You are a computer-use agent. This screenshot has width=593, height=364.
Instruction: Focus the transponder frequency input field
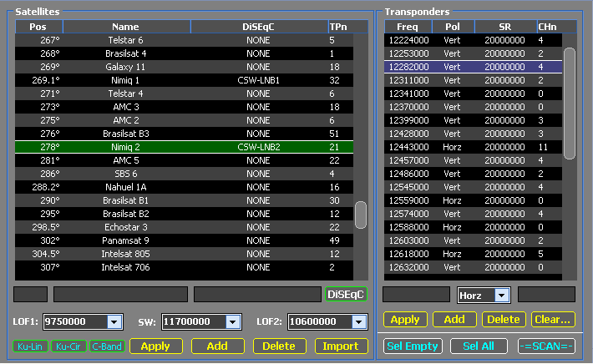(x=417, y=295)
